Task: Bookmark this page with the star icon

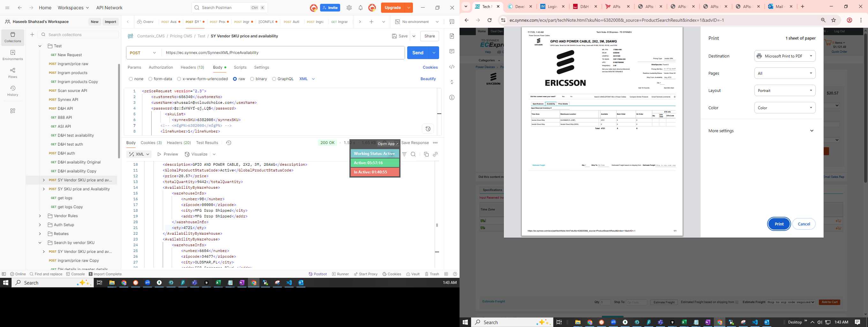Action: [834, 20]
